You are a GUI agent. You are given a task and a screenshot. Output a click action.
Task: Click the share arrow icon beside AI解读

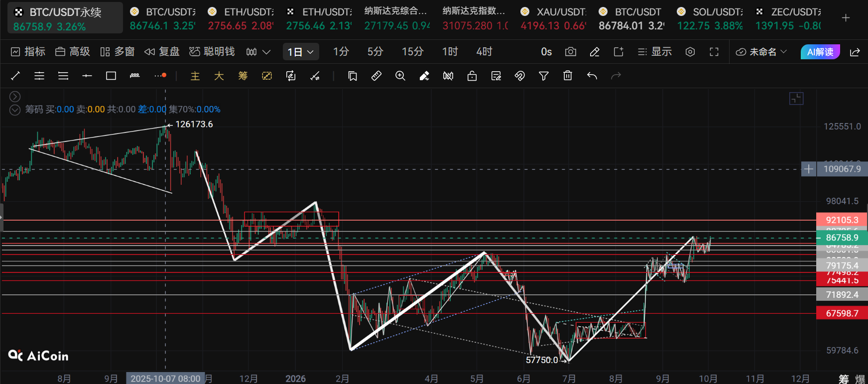pyautogui.click(x=855, y=52)
